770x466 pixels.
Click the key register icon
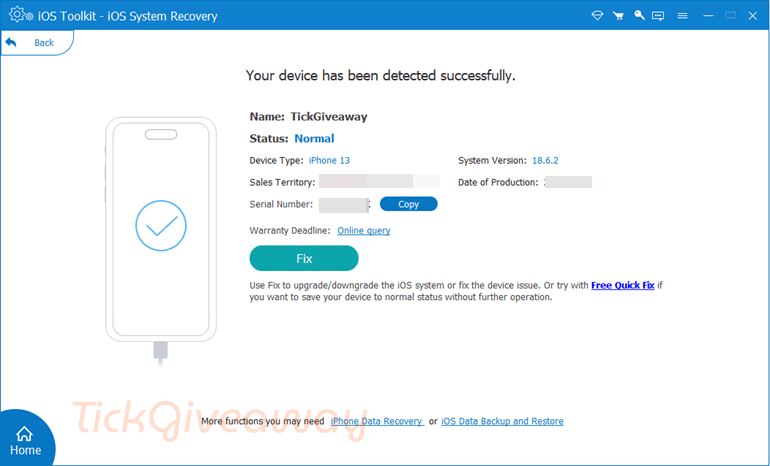(x=639, y=15)
